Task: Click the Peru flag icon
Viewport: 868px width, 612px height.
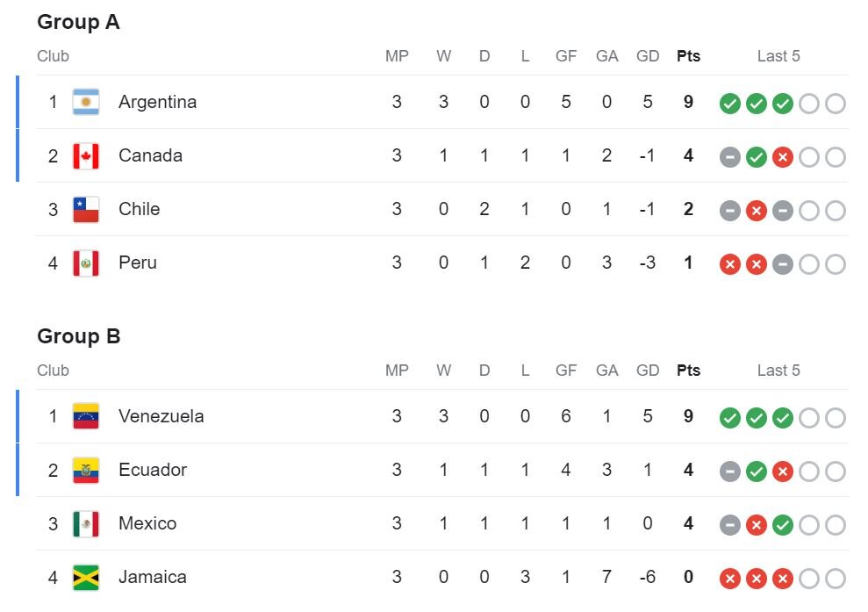Action: pos(86,263)
